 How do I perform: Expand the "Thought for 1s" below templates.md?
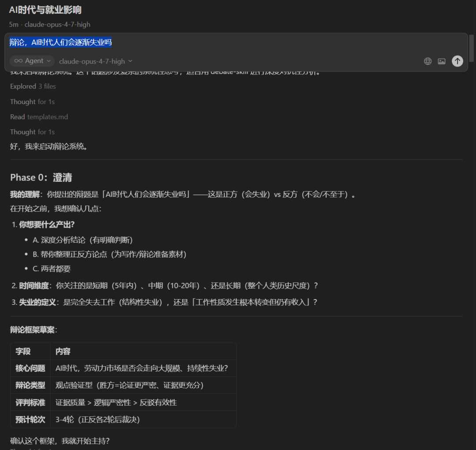pyautogui.click(x=32, y=132)
